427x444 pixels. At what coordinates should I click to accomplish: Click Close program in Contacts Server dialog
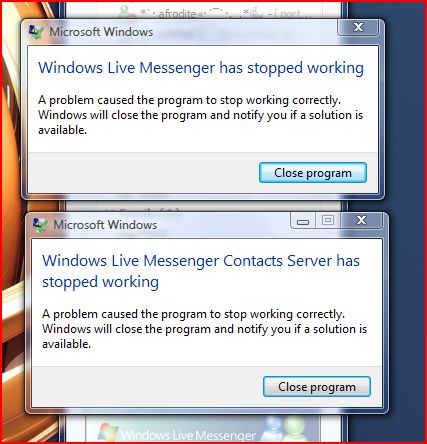(317, 387)
